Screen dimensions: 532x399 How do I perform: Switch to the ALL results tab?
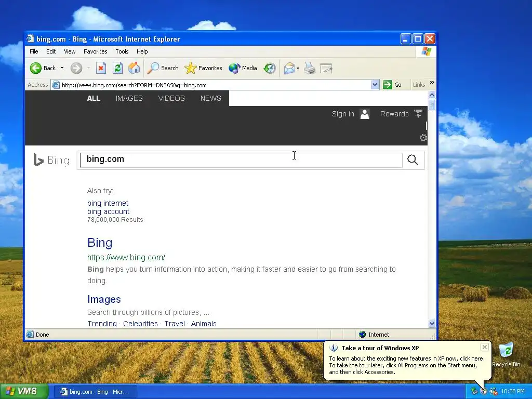(94, 98)
